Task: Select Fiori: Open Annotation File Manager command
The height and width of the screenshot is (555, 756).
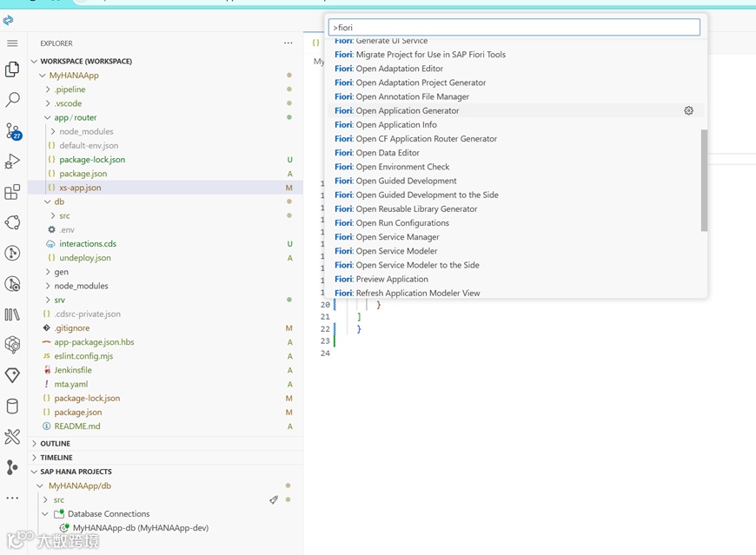Action: click(516, 96)
